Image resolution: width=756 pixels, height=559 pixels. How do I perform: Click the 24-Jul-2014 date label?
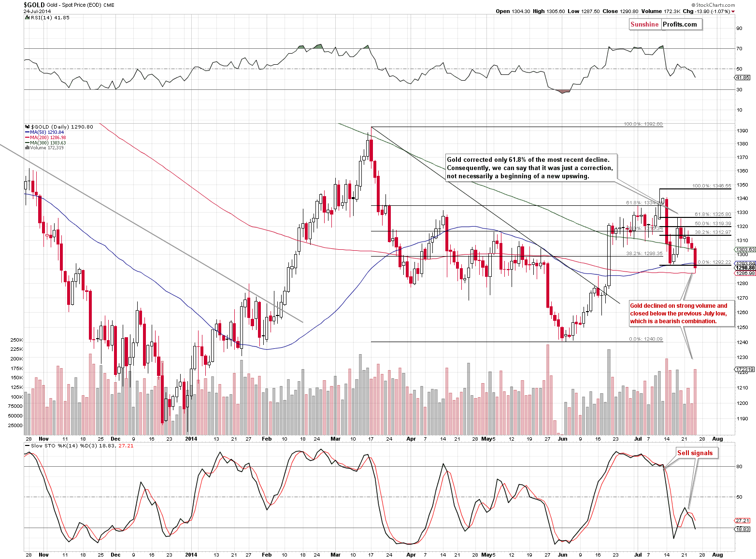coord(37,11)
